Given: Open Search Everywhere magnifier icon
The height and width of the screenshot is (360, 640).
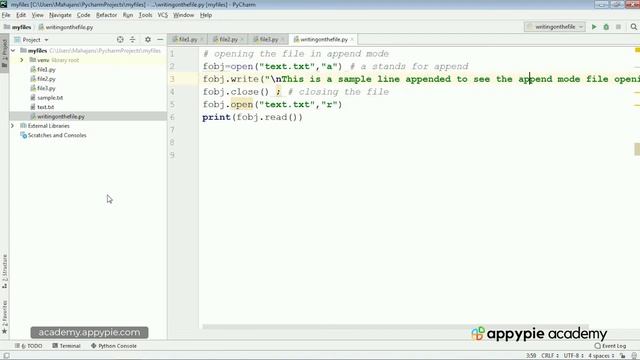Looking at the screenshot, I should [x=633, y=27].
